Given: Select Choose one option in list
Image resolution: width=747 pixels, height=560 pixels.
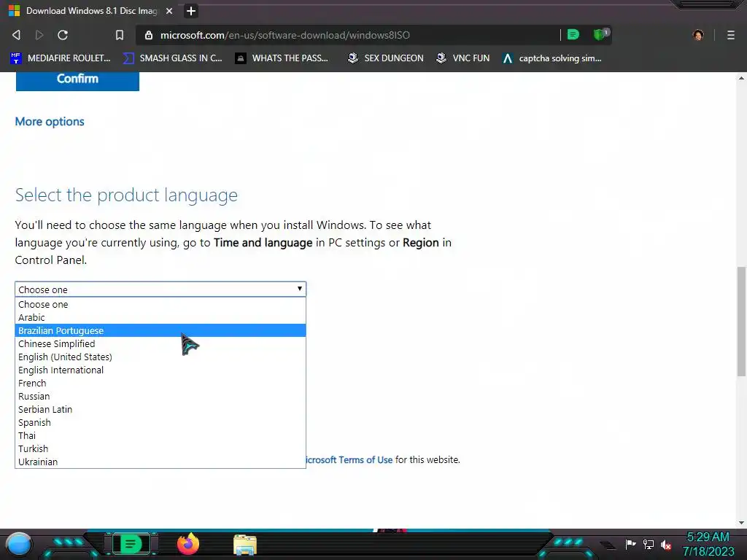Looking at the screenshot, I should (160, 304).
